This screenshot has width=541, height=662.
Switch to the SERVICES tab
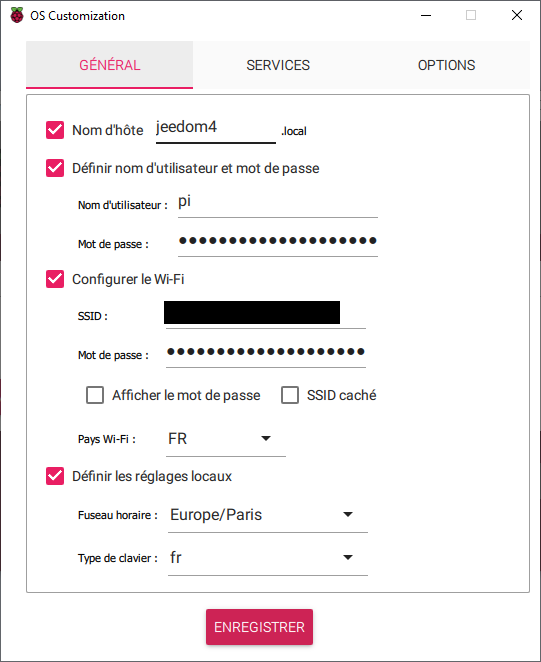pyautogui.click(x=278, y=65)
